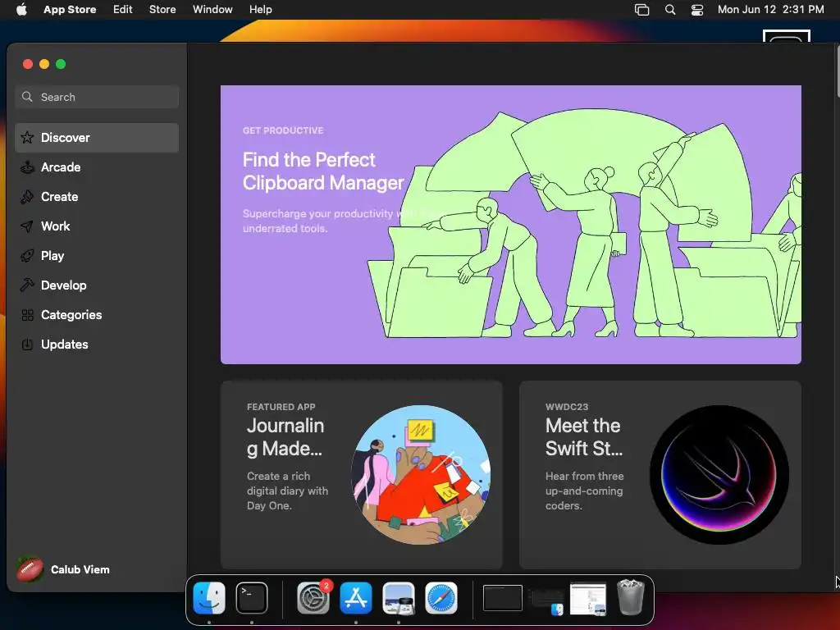Open Preview app in the Dock

[399, 598]
